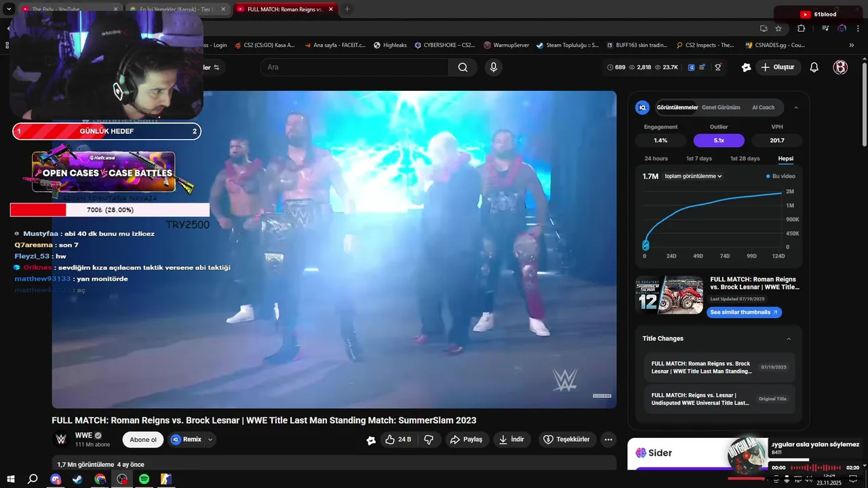Select the Genel Görünüm tab
This screenshot has height=488, width=868.
click(721, 107)
